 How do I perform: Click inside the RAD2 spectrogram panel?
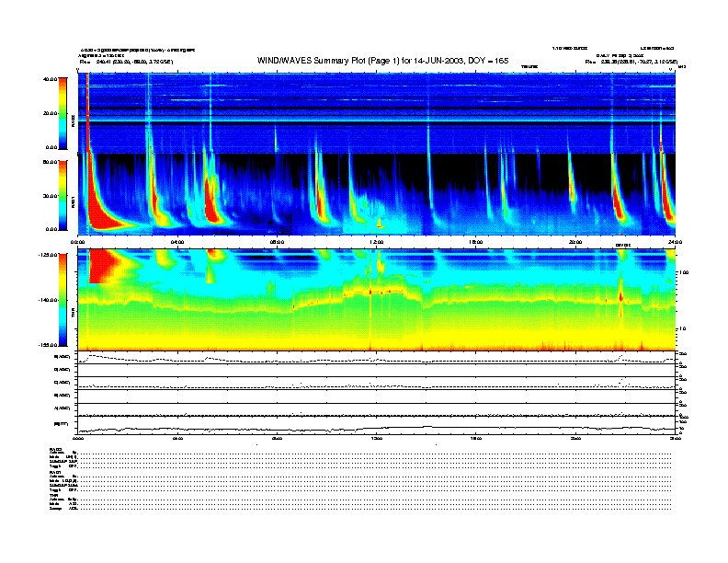point(376,112)
